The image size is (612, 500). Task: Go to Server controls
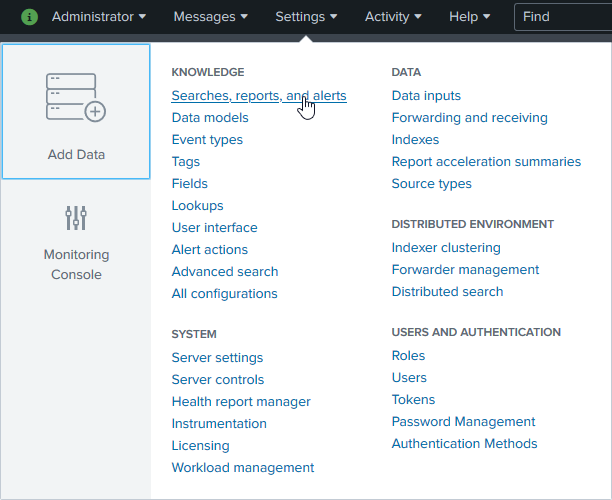click(x=218, y=379)
